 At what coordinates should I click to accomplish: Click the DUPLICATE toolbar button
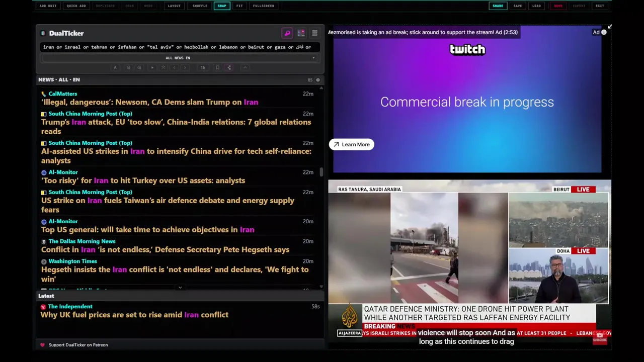coord(105,6)
